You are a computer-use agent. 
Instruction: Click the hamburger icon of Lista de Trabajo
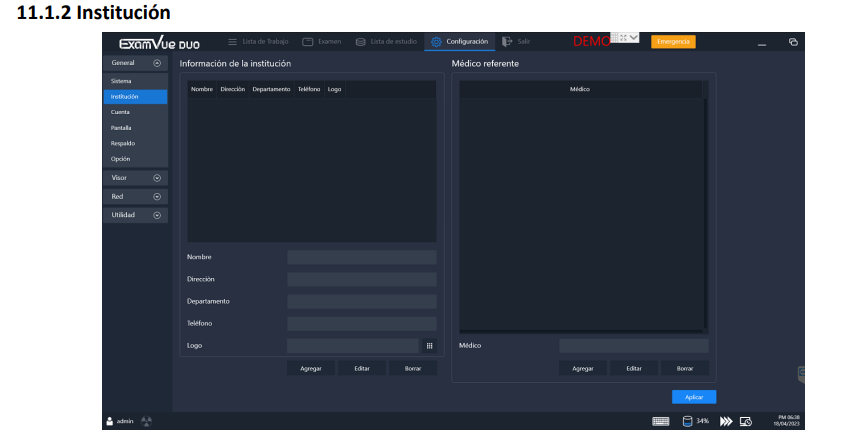[232, 42]
